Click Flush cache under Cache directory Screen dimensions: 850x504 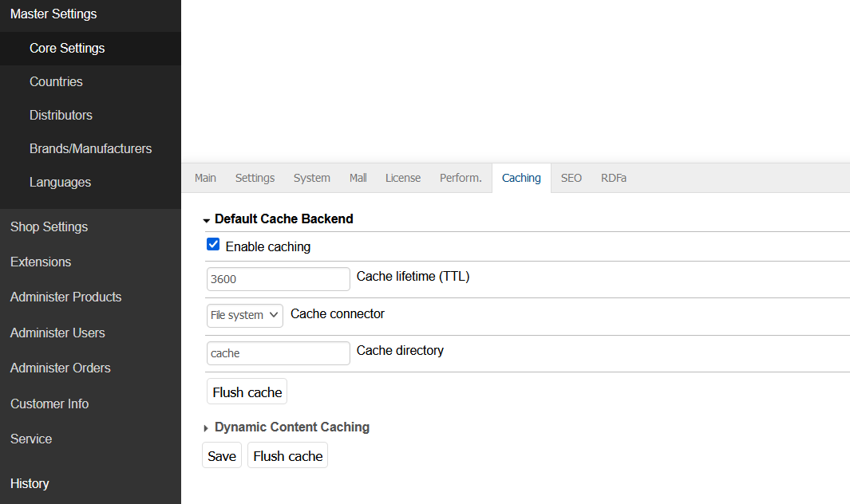click(x=247, y=392)
